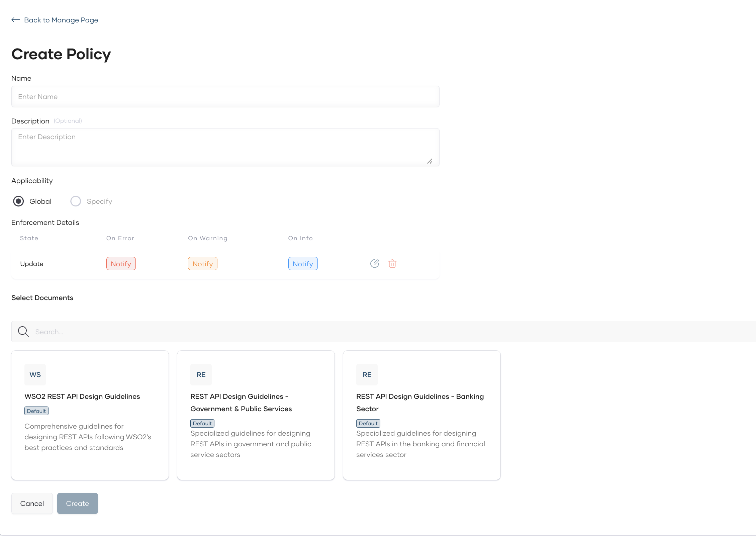This screenshot has height=536, width=756.
Task: Click the description resize handle
Action: tap(430, 161)
